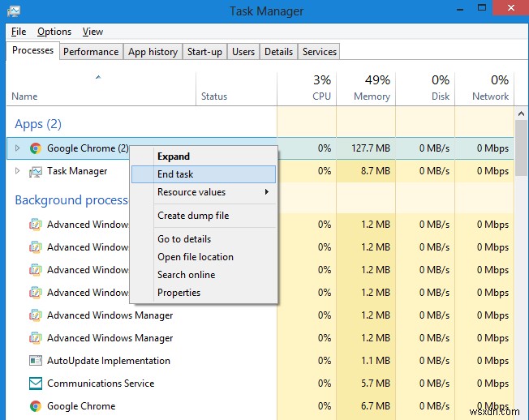The image size is (529, 420).
Task: Click the scrollbar up arrow
Action: (521, 114)
